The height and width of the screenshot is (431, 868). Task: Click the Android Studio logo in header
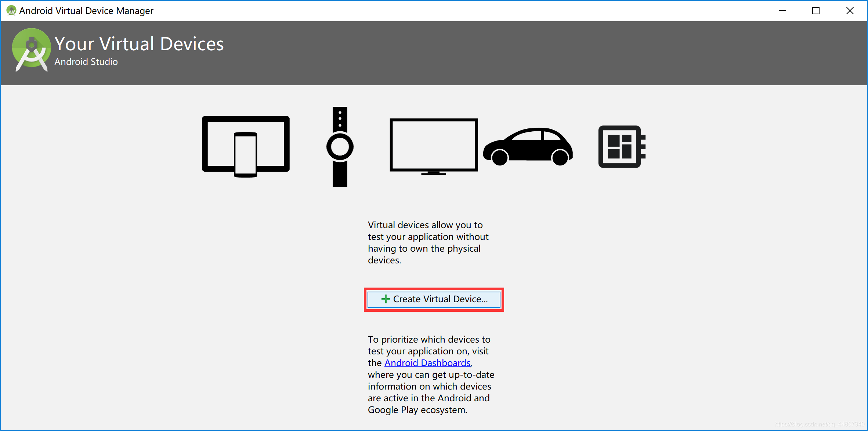[x=31, y=50]
